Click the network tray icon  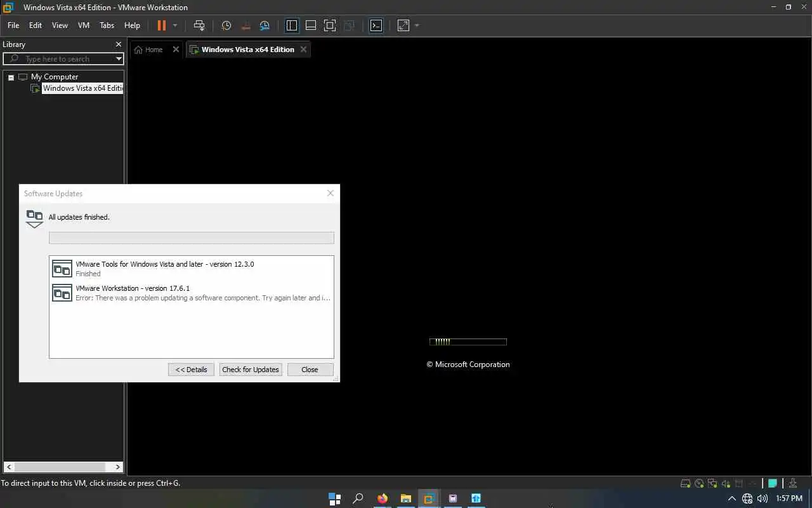(x=747, y=499)
